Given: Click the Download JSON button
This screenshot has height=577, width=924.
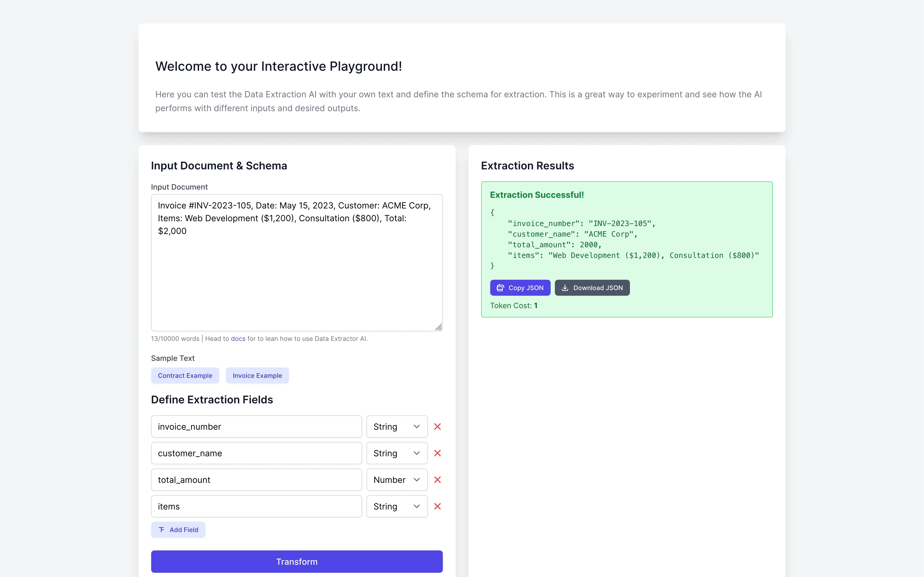Looking at the screenshot, I should coord(592,287).
